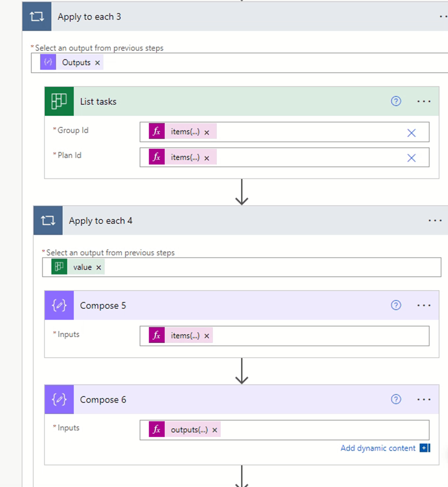Remove the value token from Apply to each 4
448x487 pixels.
[x=99, y=268]
